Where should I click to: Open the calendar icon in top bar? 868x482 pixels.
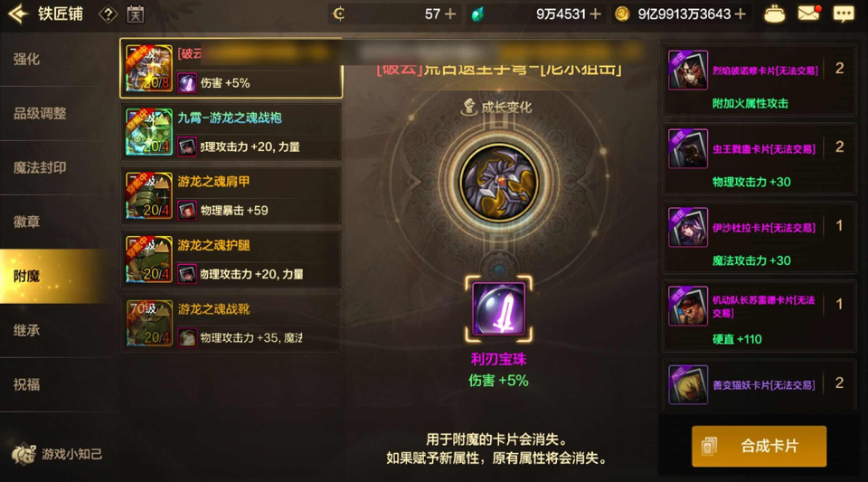tap(135, 14)
